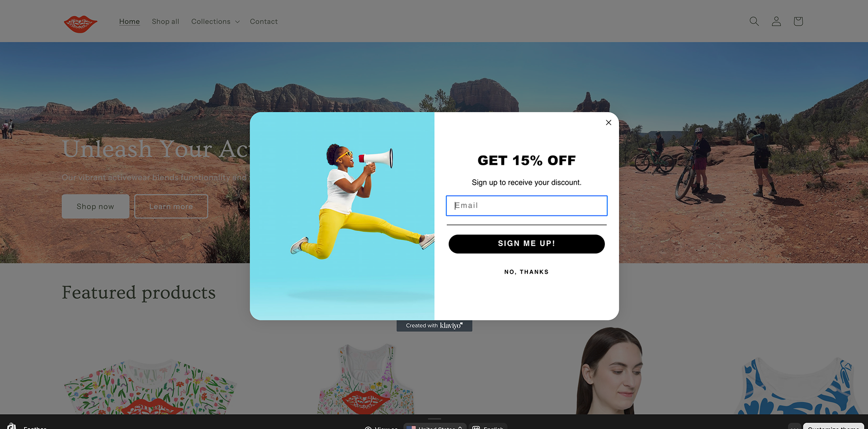Click the Shop now hero button

(95, 206)
